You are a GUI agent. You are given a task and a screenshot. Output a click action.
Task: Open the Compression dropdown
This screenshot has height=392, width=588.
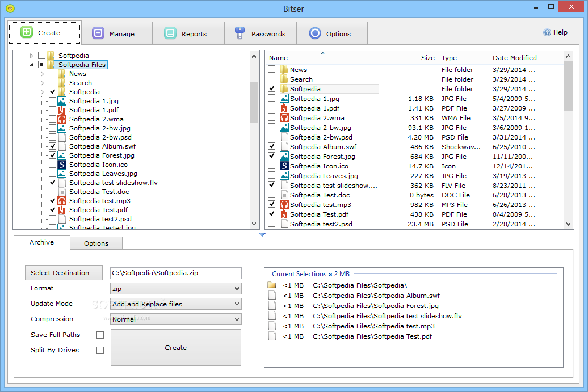click(176, 319)
